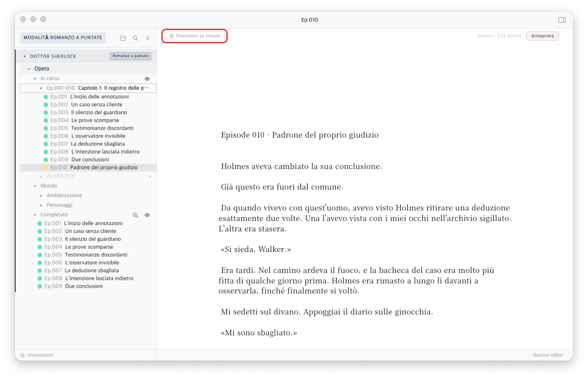The image size is (588, 379).
Task: Select Ep.007 La deduzione sbagliata under In corso
Action: [x=88, y=144]
